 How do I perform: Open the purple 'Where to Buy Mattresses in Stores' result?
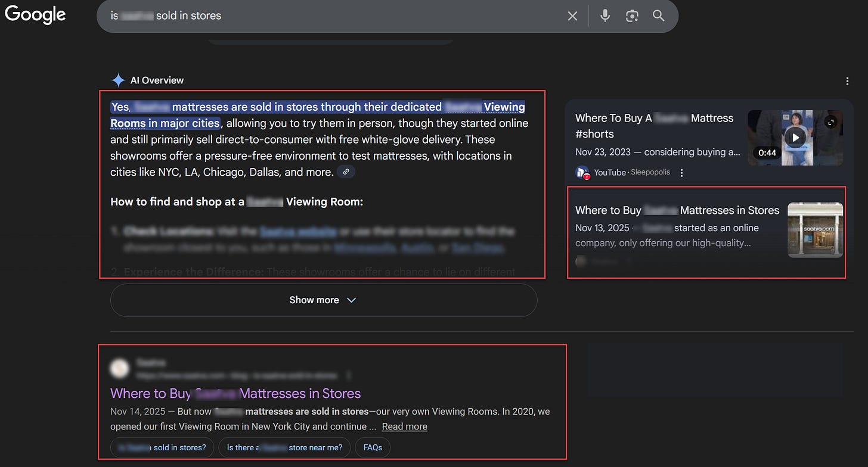pos(235,393)
